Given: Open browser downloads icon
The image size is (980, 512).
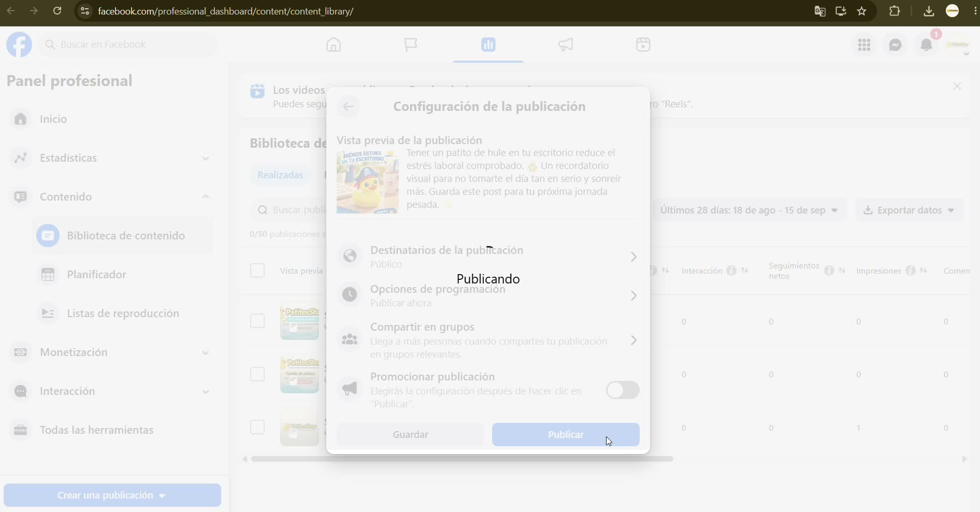Looking at the screenshot, I should point(929,11).
